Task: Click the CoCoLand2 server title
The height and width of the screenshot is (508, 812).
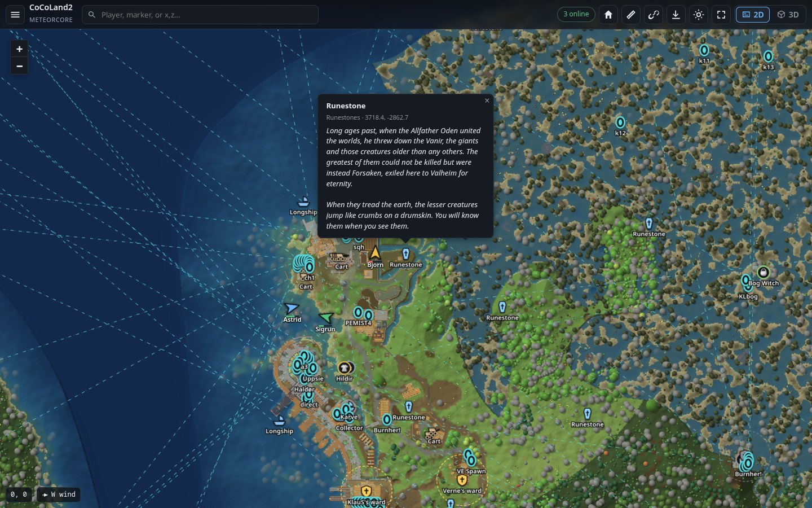Action: tap(51, 8)
